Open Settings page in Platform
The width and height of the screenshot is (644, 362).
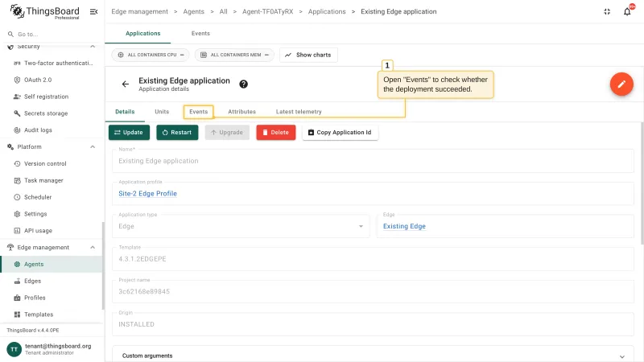[x=52, y=214]
